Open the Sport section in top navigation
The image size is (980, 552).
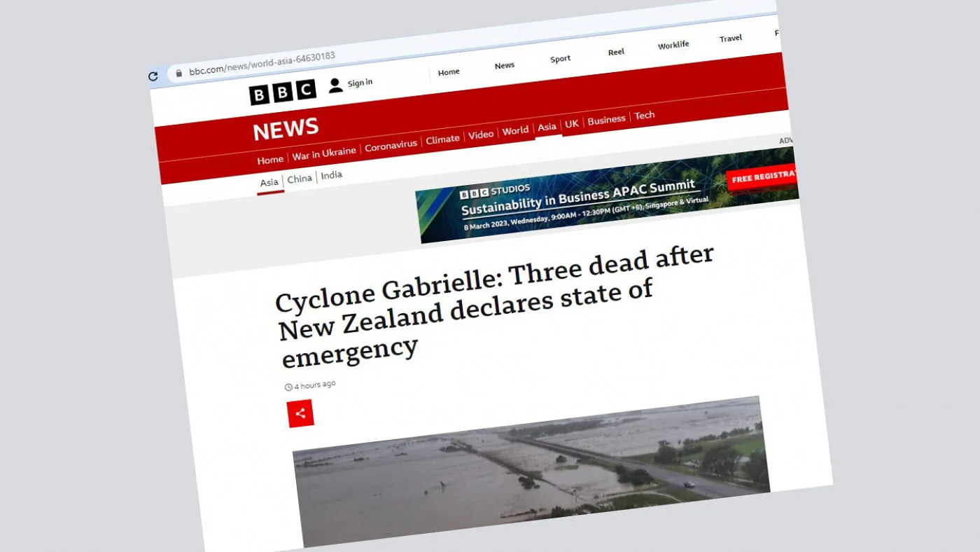(560, 59)
